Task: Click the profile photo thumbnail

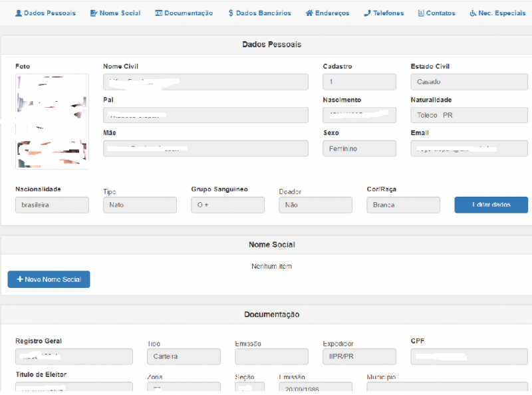Action: [x=52, y=121]
